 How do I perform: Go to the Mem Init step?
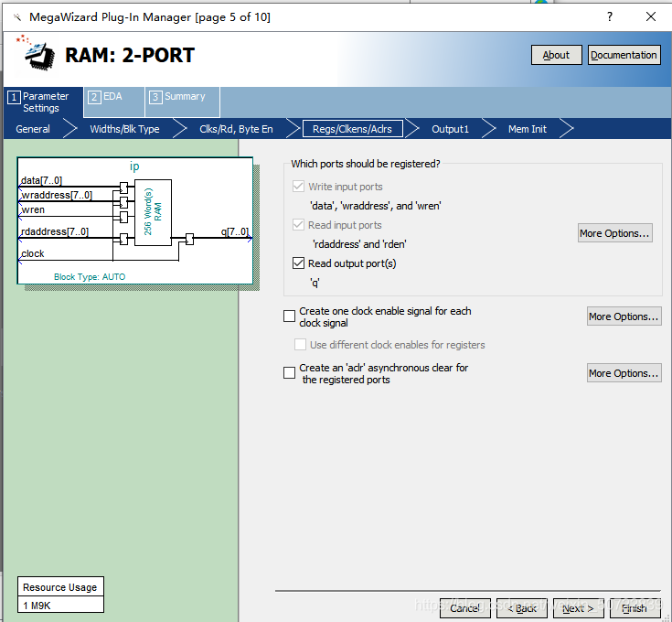point(528,129)
